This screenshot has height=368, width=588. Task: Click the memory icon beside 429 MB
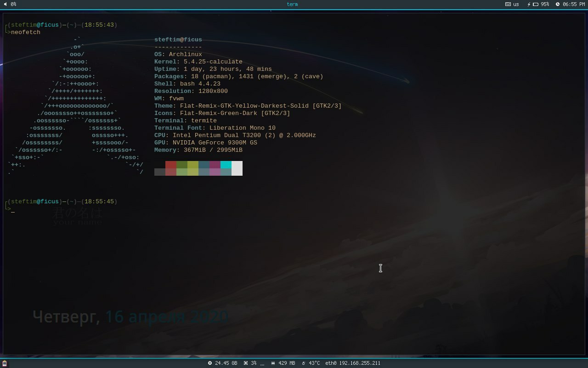coord(273,363)
